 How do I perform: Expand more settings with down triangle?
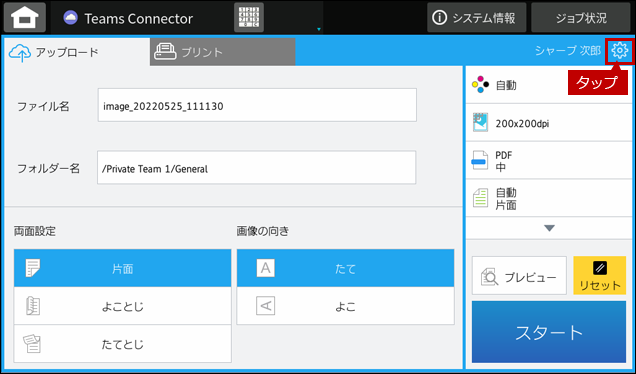point(549,228)
